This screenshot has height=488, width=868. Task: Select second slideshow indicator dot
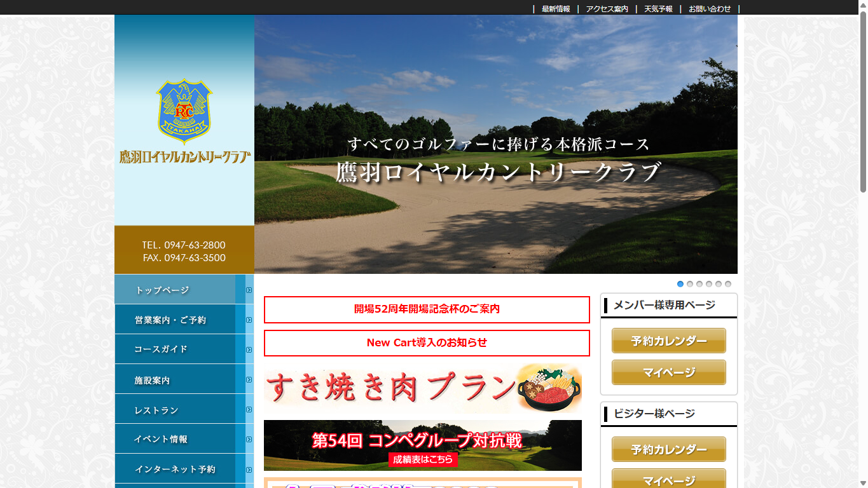(x=690, y=284)
